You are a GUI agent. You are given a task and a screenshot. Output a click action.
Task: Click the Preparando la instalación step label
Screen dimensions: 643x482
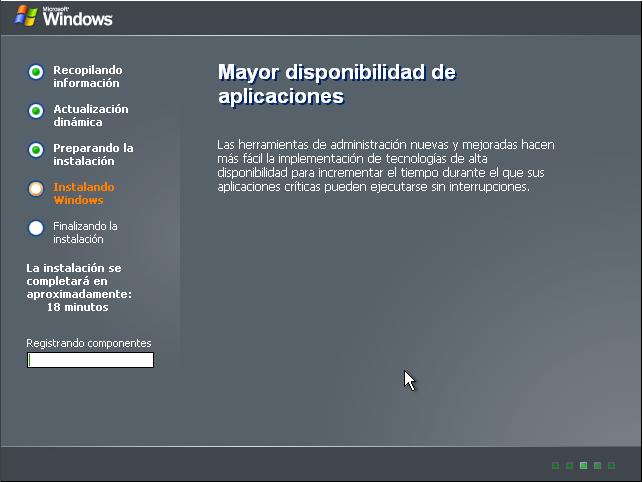point(93,154)
